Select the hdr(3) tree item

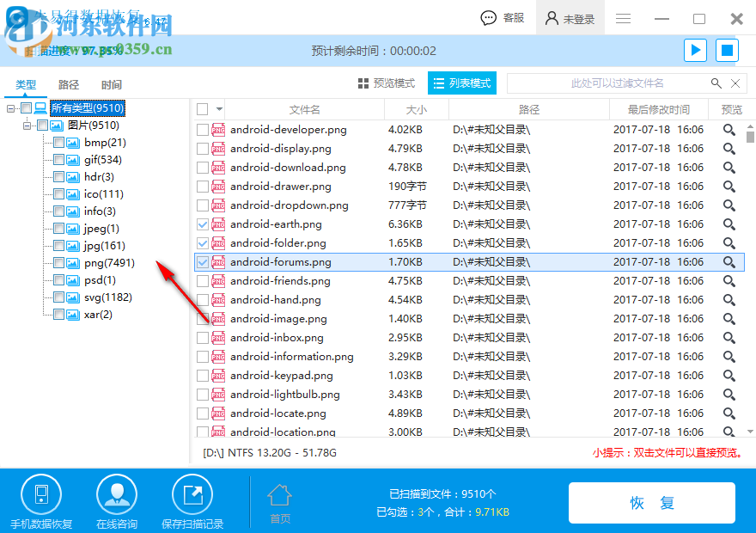tap(99, 176)
